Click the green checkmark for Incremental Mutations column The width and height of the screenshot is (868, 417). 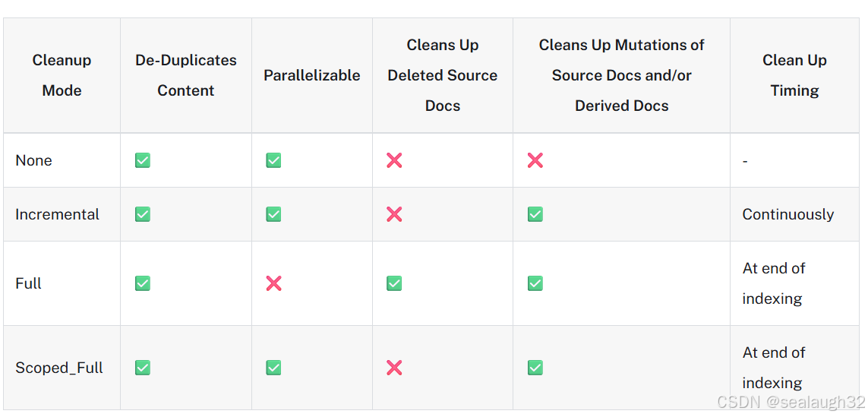tap(535, 214)
